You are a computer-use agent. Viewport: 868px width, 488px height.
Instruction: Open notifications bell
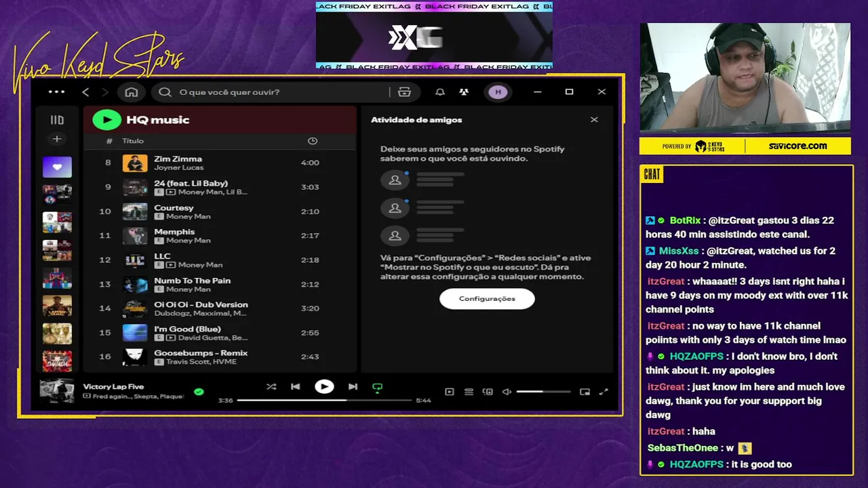[440, 92]
